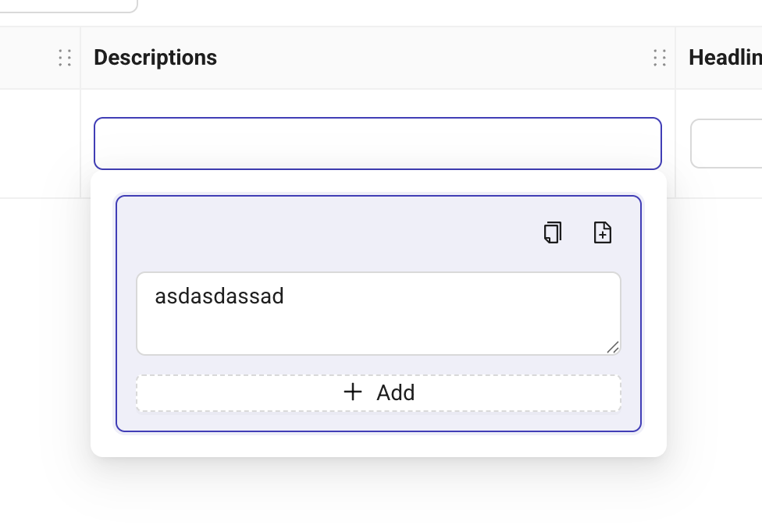Click the plus icon beside Add
762x532 pixels.
[x=353, y=392]
